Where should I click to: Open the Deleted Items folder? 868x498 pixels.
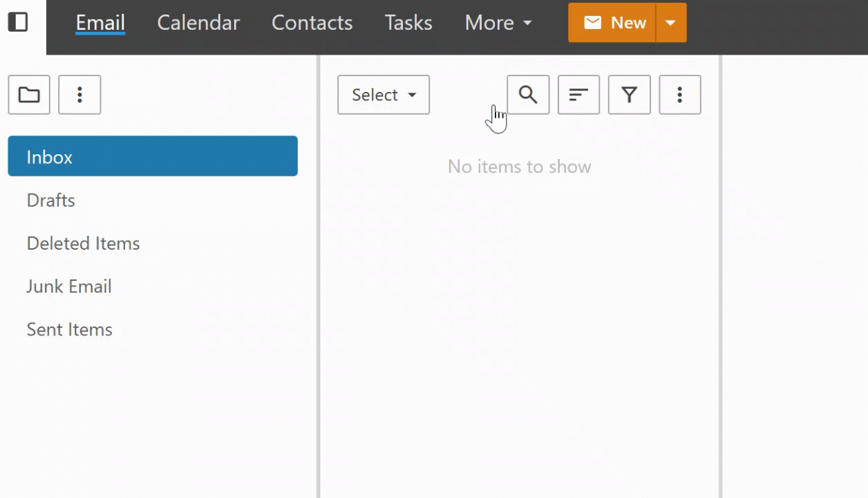pos(153,243)
